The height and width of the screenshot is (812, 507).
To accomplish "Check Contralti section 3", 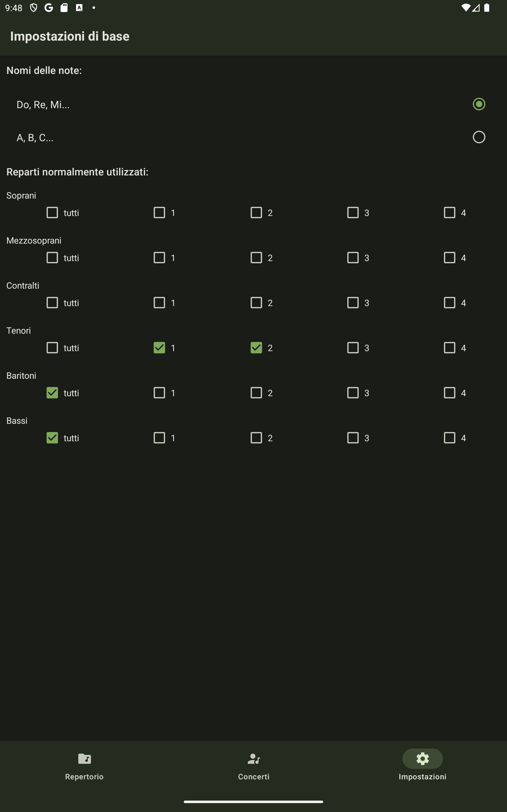I will tap(353, 302).
